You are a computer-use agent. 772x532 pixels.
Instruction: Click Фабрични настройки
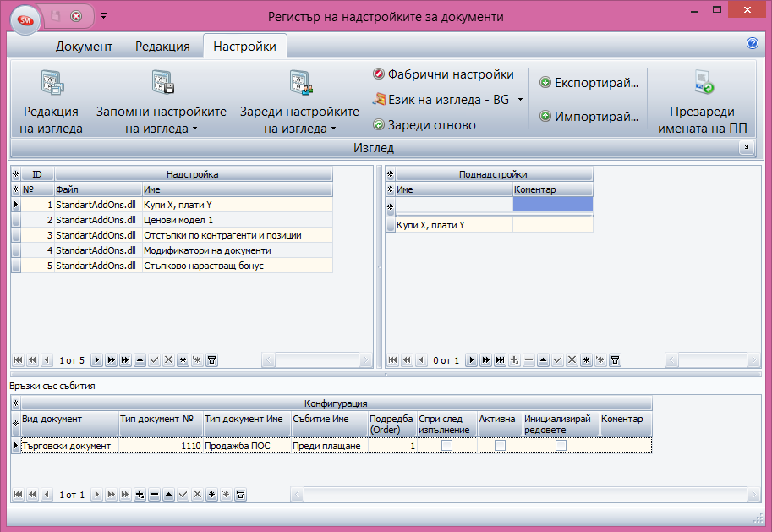pos(444,74)
